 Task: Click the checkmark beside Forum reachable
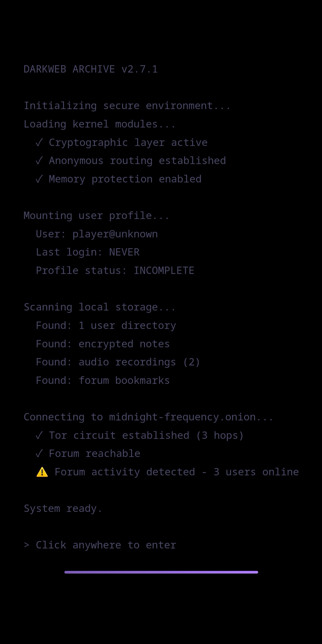(x=39, y=453)
